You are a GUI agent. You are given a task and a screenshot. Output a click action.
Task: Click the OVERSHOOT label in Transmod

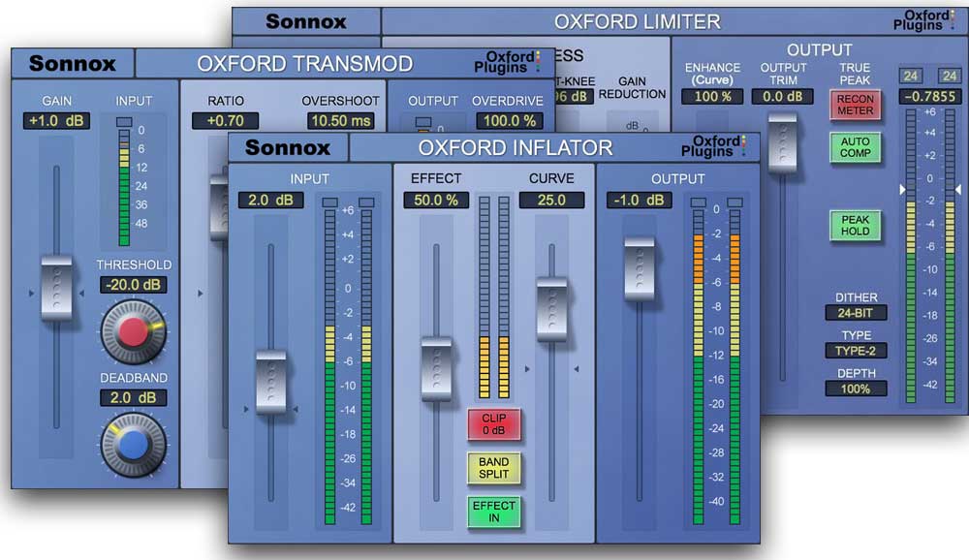pos(340,101)
